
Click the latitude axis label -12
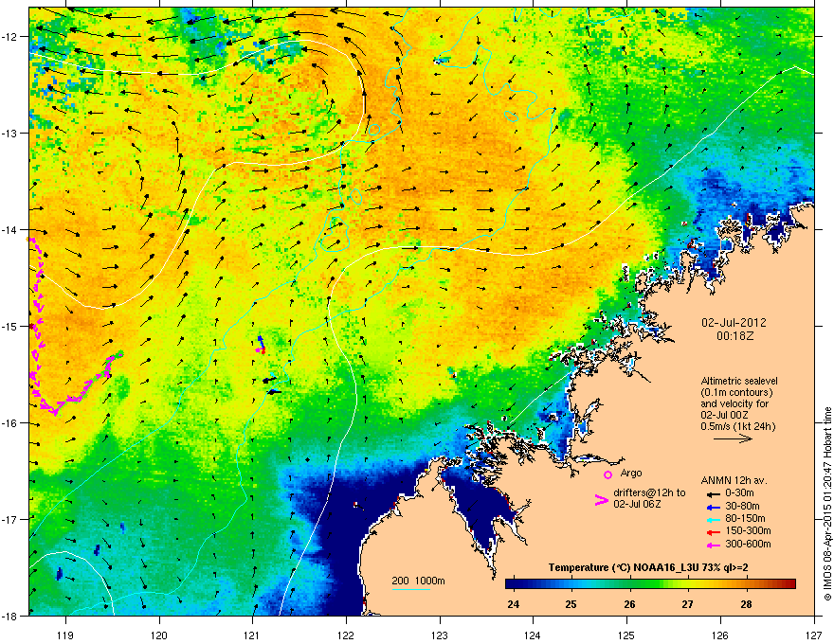pos(10,37)
